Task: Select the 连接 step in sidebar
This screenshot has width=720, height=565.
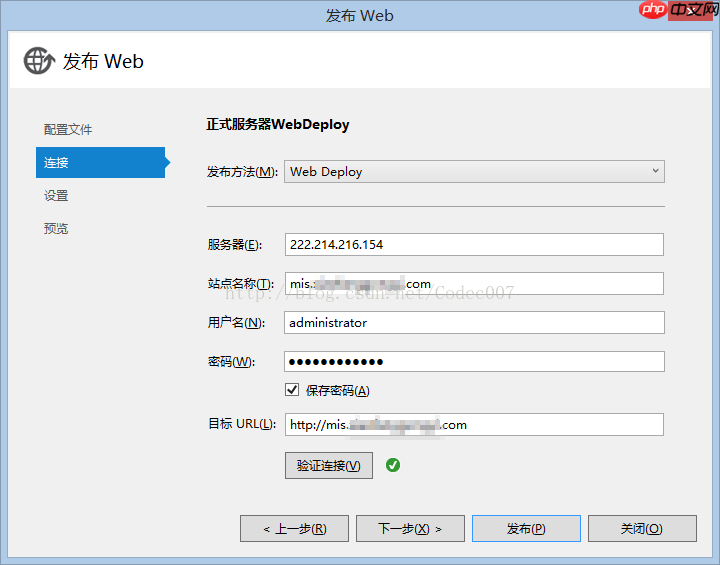Action: point(100,162)
